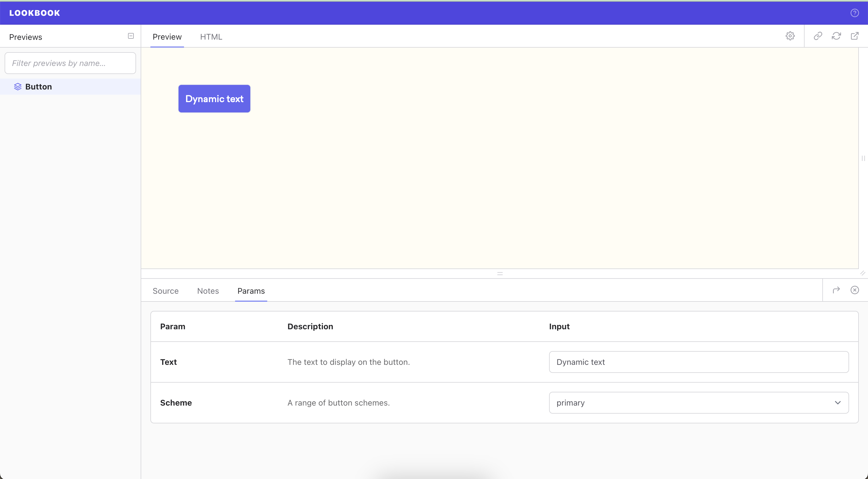Viewport: 868px width, 479px height.
Task: Click the layers icon beside Button
Action: (x=18, y=87)
